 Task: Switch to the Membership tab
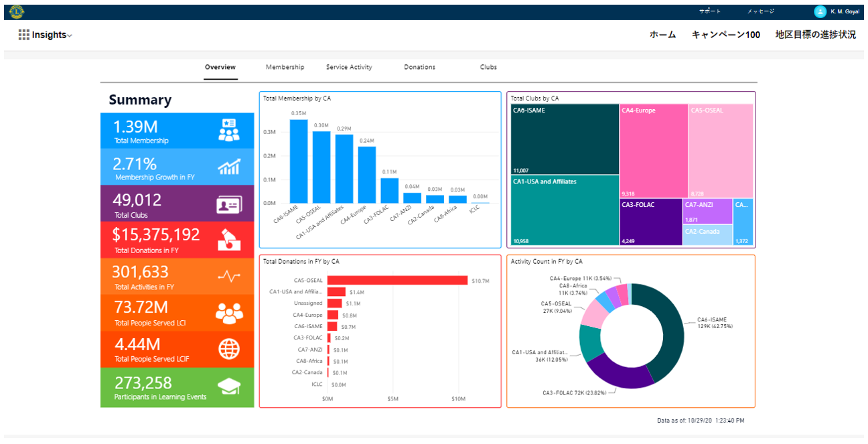[285, 67]
